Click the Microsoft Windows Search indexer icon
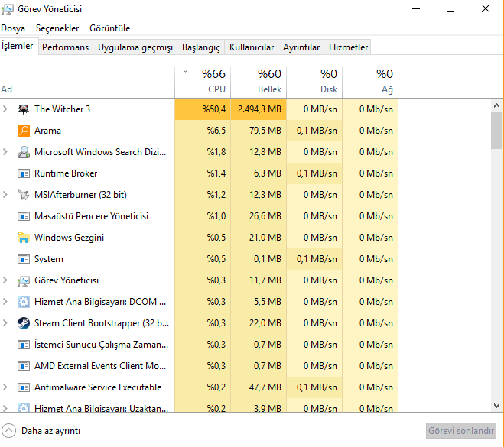 pyautogui.click(x=24, y=152)
